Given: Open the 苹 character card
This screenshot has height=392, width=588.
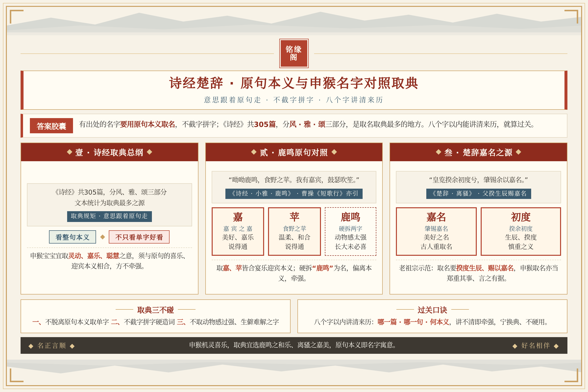Looking at the screenshot, I should click(294, 231).
